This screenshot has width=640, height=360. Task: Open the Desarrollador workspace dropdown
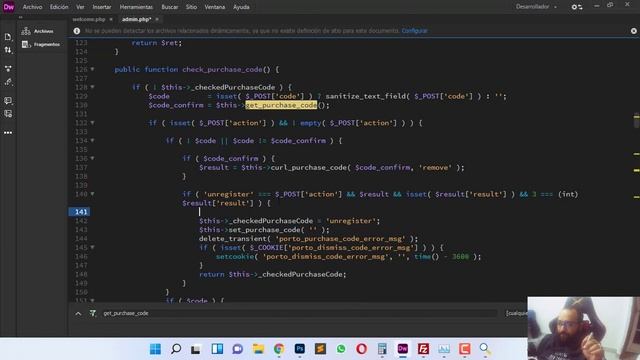(x=536, y=7)
